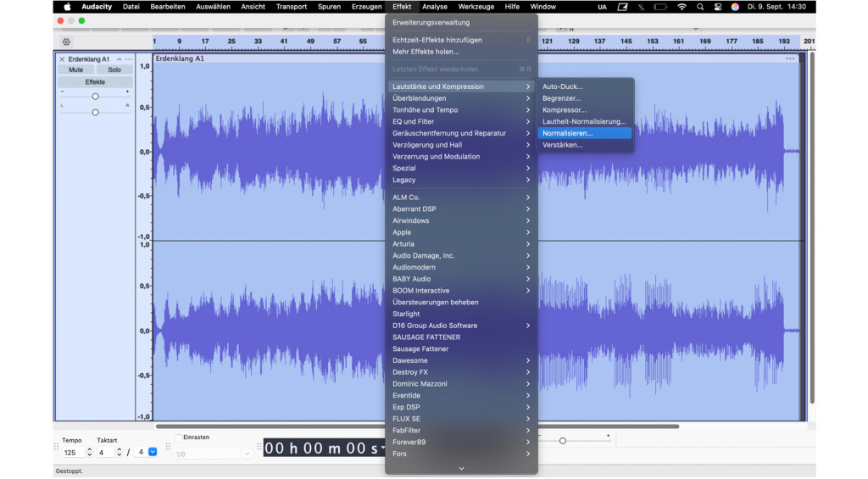Open Erweiterungsverwaltung from Effekt menu
The width and height of the screenshot is (868, 479).
pos(460,23)
